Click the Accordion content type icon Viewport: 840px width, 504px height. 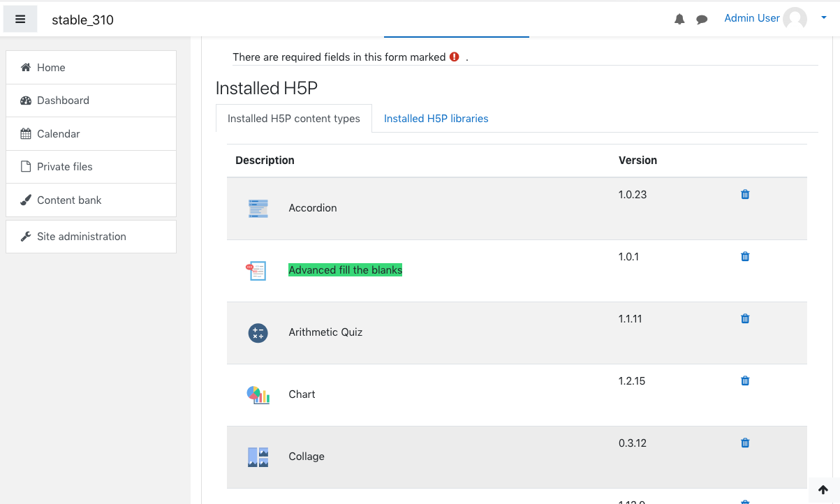coord(258,208)
